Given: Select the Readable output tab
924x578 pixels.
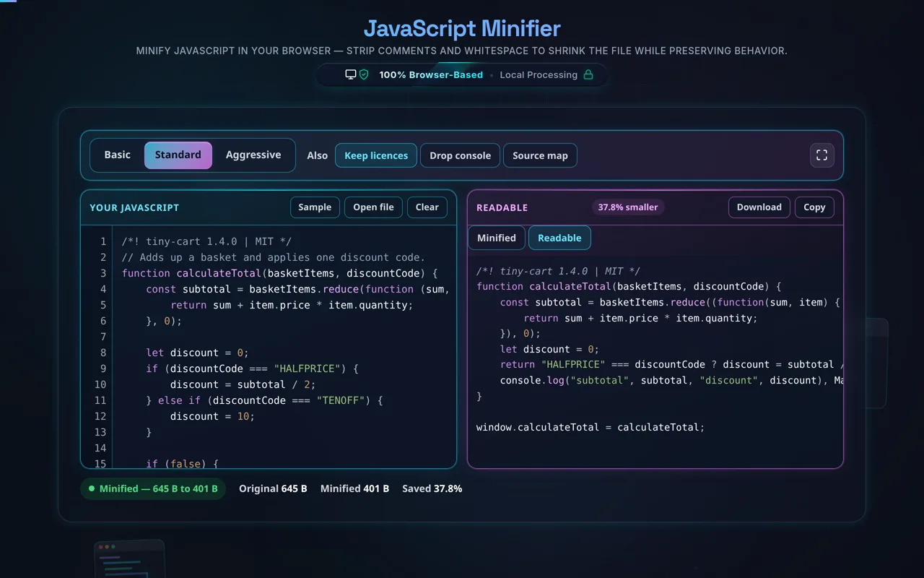Looking at the screenshot, I should pos(559,238).
